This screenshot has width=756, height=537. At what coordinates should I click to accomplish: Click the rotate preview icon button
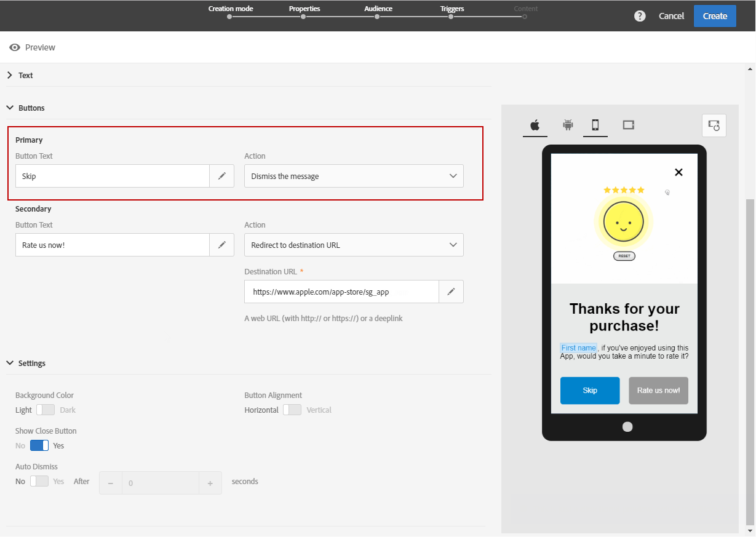tap(714, 125)
